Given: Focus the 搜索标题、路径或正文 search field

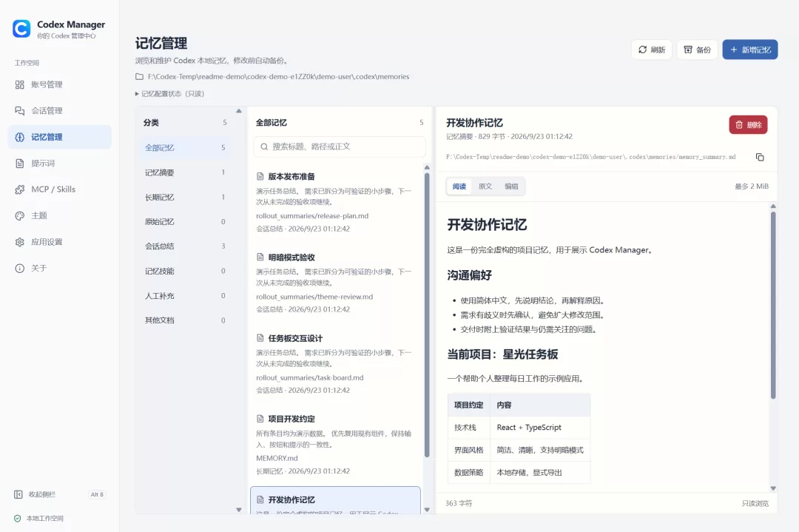Looking at the screenshot, I should tap(340, 147).
